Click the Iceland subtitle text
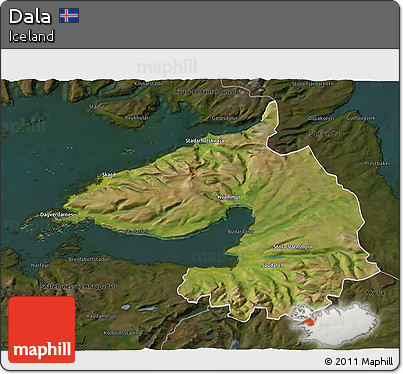 [x=31, y=36]
